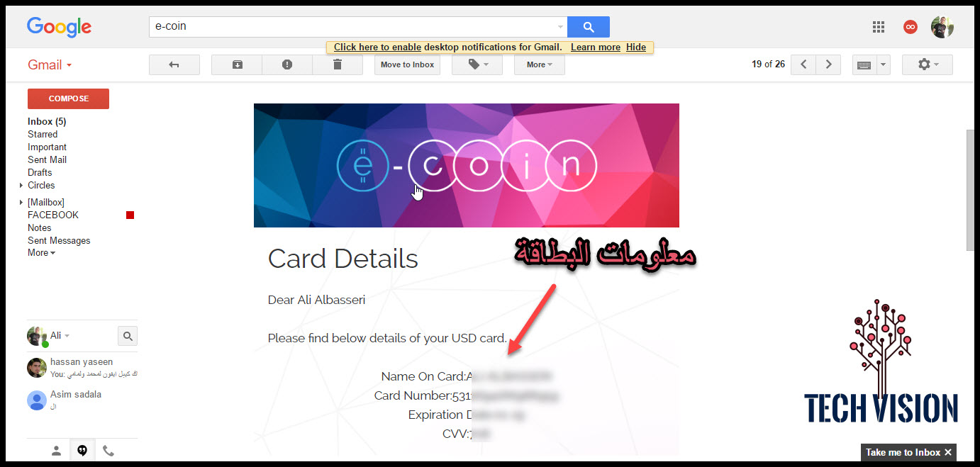Click the back-to-inbox arrow button
The image size is (980, 467).
tap(174, 64)
